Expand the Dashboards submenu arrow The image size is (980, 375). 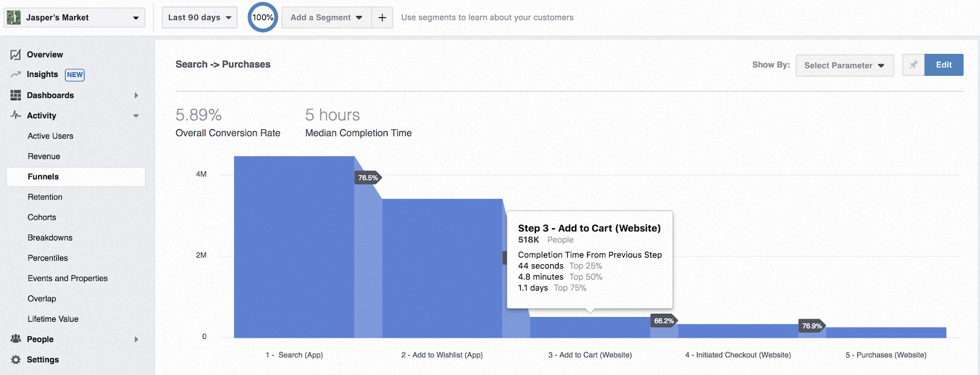click(136, 95)
